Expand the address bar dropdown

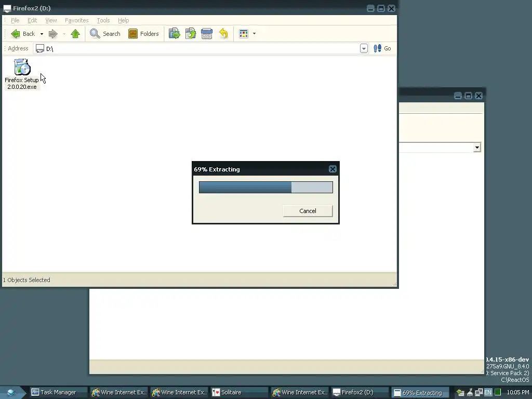(364, 48)
